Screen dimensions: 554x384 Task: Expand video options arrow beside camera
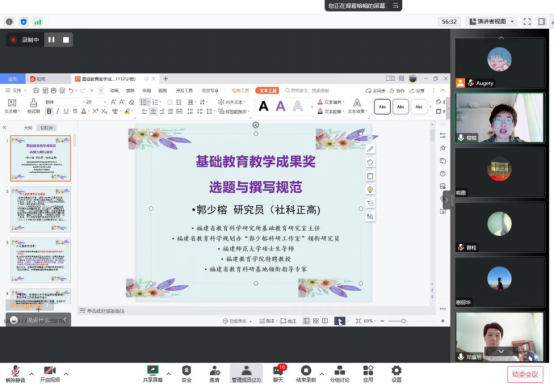coord(66,374)
